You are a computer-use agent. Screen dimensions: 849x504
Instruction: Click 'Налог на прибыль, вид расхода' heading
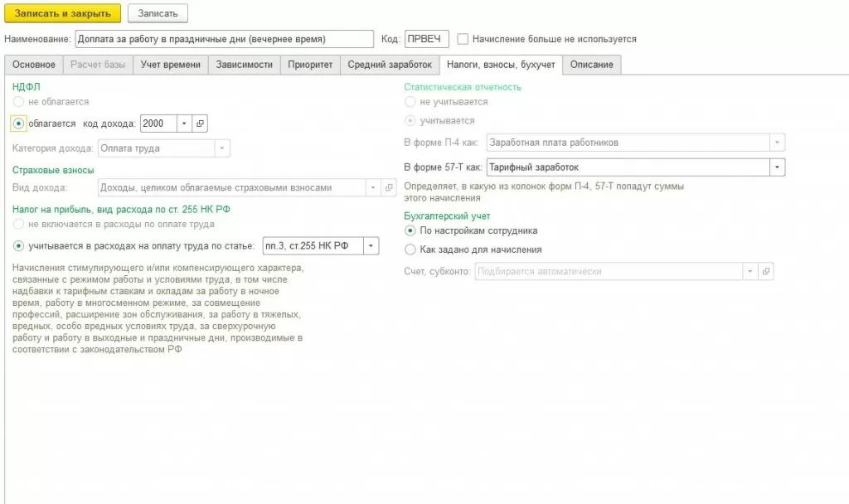click(121, 209)
